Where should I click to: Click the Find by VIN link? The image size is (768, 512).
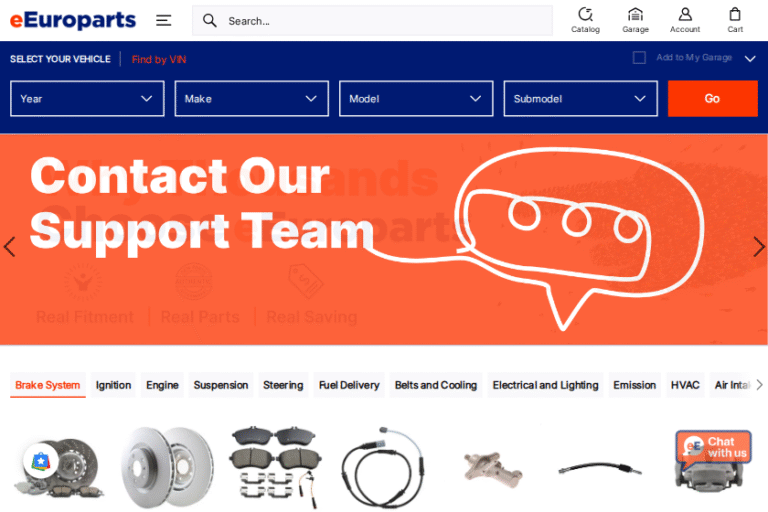(159, 59)
